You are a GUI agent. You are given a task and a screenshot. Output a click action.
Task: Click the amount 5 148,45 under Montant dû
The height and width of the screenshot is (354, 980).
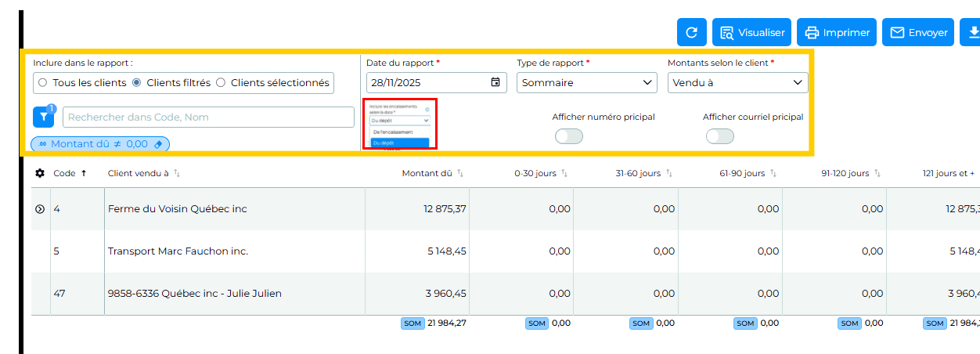click(447, 251)
